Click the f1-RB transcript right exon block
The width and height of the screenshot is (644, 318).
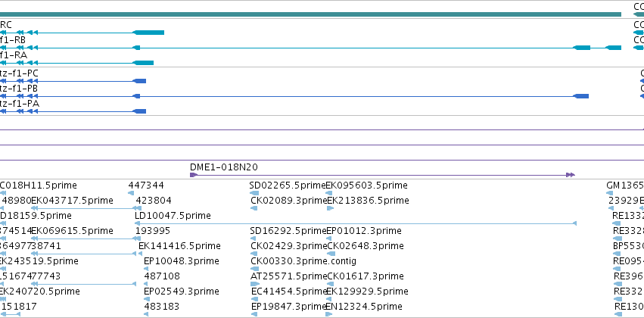pos(613,48)
